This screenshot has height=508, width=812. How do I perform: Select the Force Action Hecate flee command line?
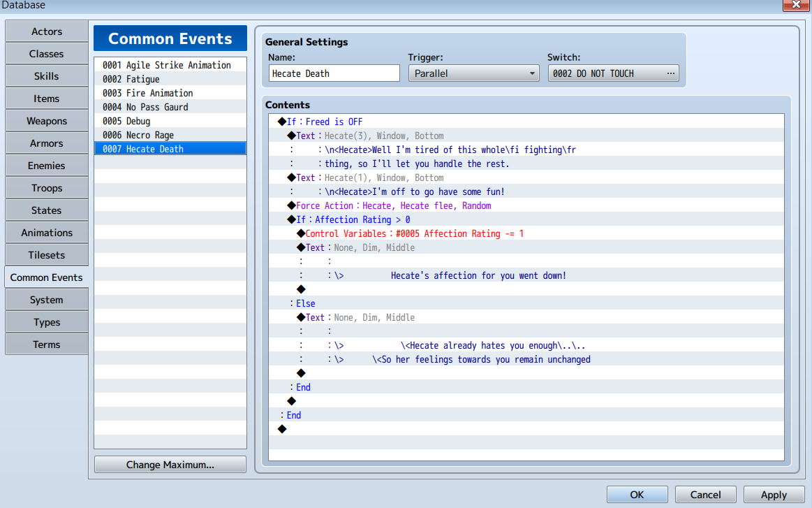(x=526, y=206)
